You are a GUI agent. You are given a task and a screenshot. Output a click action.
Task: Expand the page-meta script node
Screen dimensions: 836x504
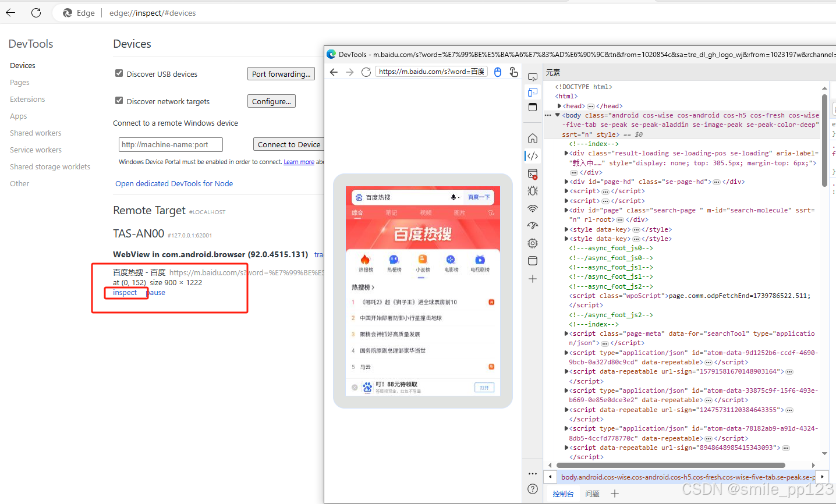pyautogui.click(x=566, y=333)
